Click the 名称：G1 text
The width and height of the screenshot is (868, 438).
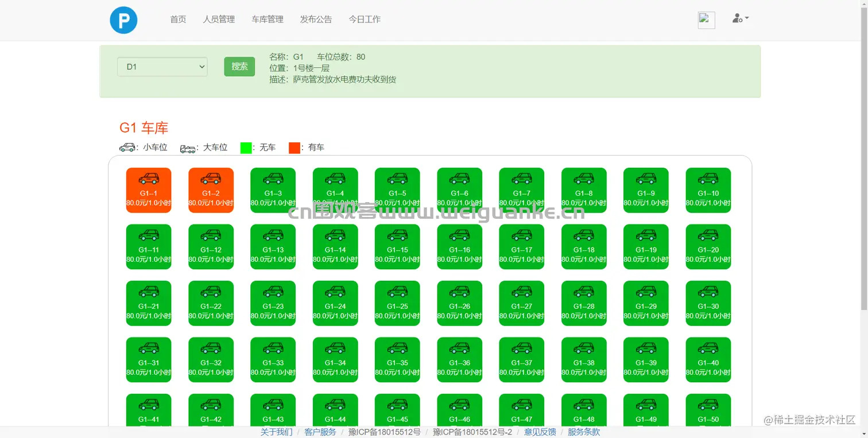286,57
